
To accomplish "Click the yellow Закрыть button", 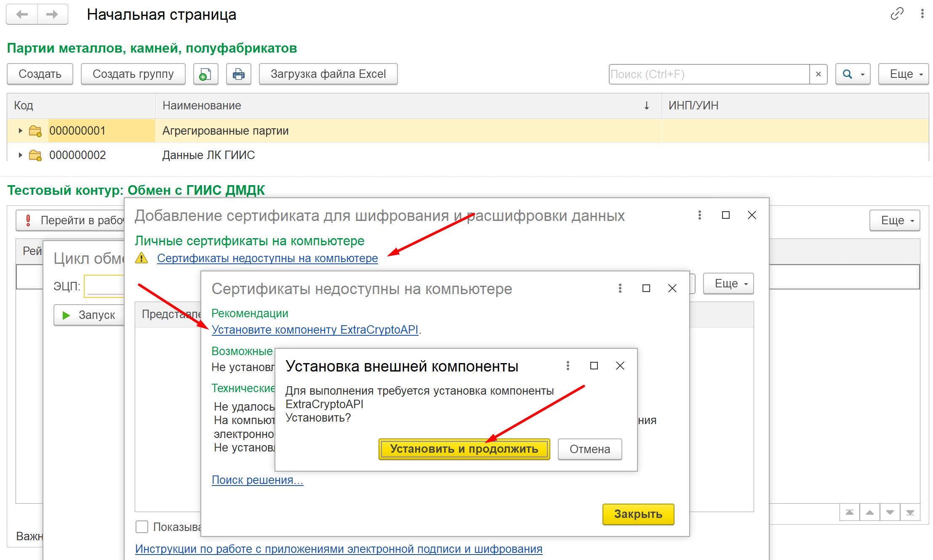I will 638,514.
